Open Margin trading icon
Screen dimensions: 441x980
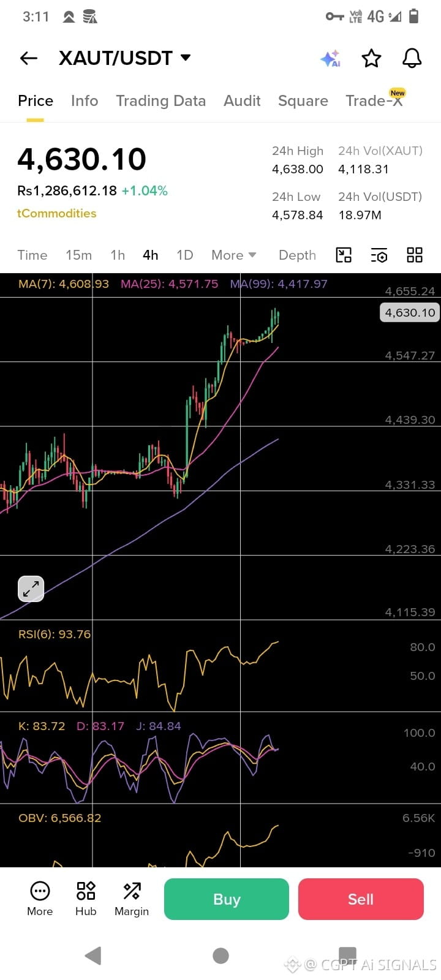(x=132, y=899)
